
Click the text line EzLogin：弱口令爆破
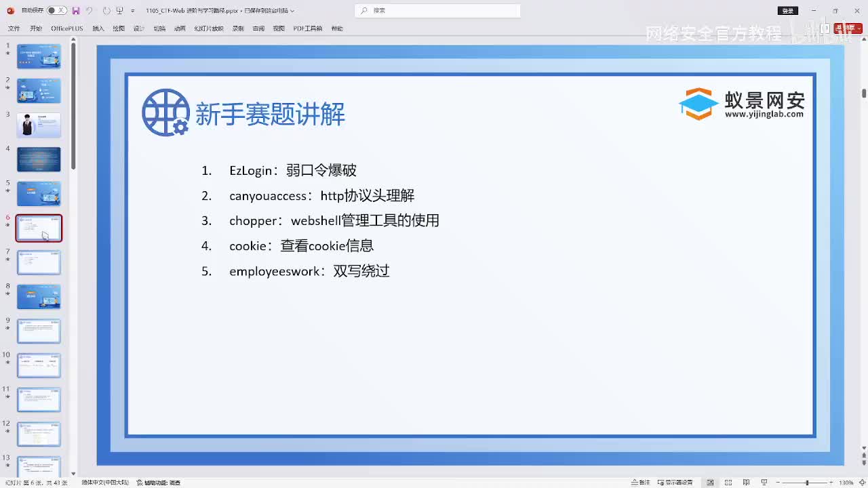click(x=293, y=170)
